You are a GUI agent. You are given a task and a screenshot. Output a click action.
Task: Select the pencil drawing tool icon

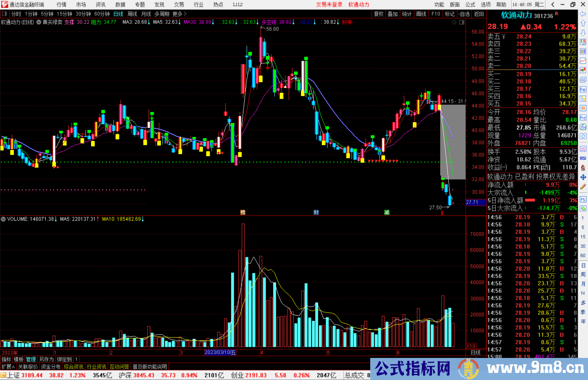[x=583, y=187]
